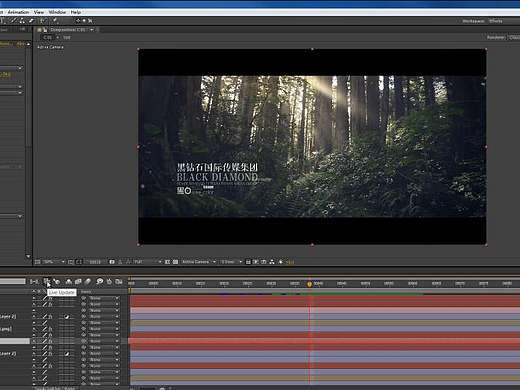Select the Eraser tool
520x390 pixels.
(31, 21)
